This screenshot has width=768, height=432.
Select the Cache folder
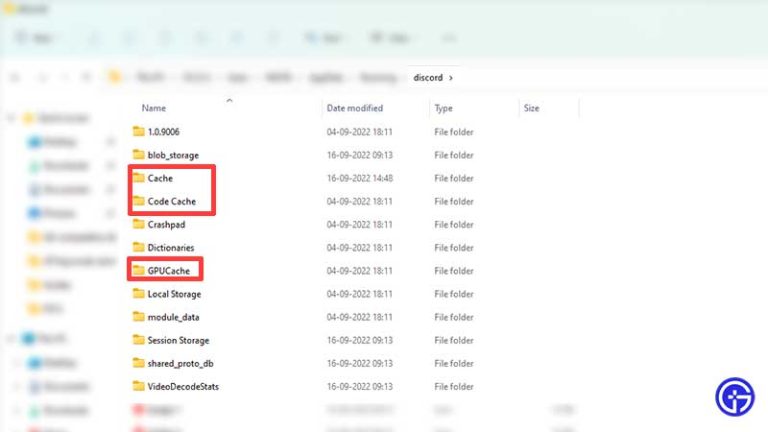click(x=160, y=178)
